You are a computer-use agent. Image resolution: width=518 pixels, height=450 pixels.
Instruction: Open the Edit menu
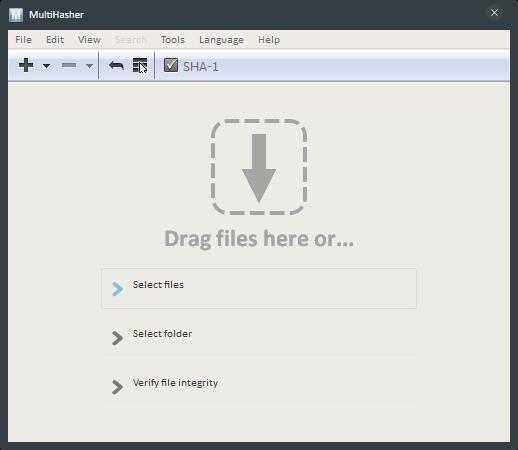55,40
